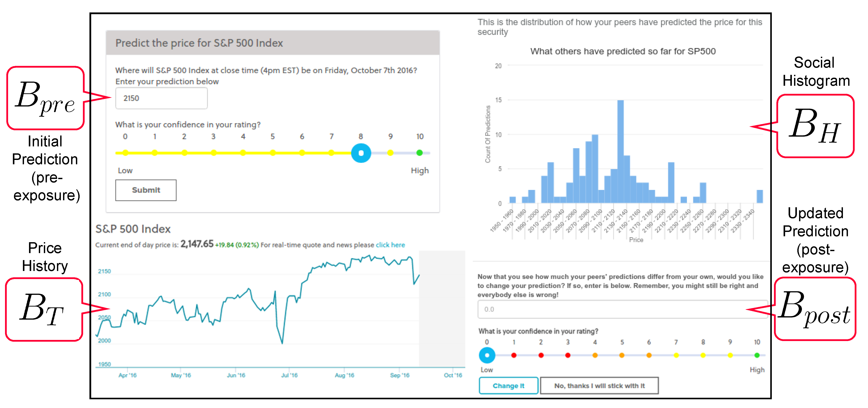Viewport: 868px width, 408px height.
Task: Click the current price 2,147.65 text
Action: (197, 243)
